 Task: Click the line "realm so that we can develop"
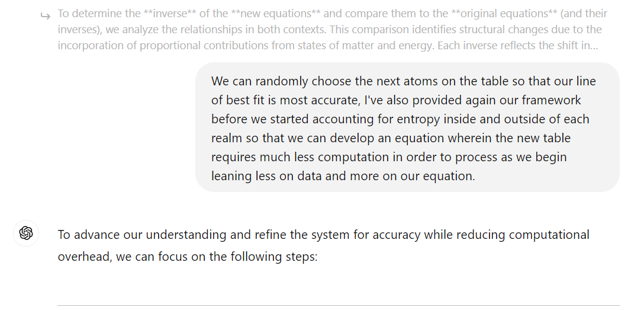(391, 138)
